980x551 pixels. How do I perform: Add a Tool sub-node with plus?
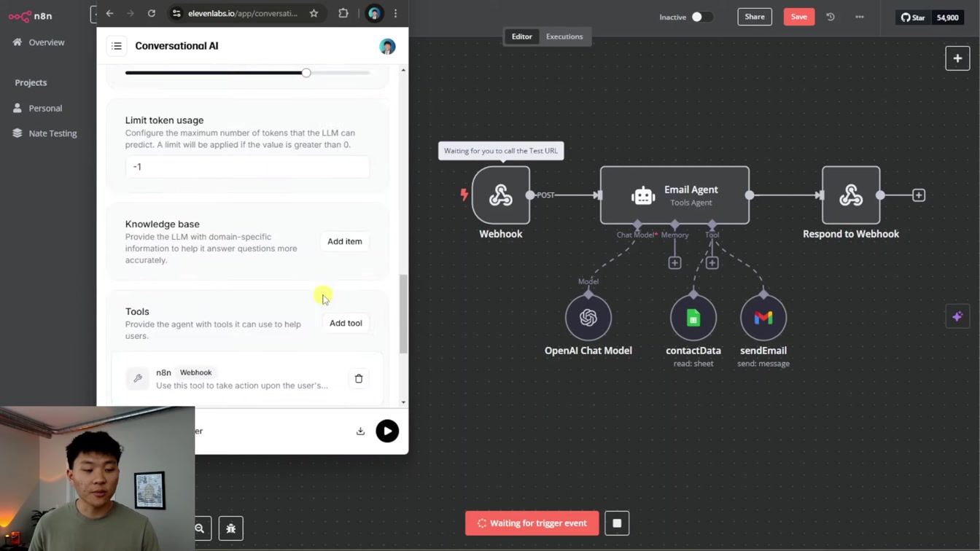[712, 262]
